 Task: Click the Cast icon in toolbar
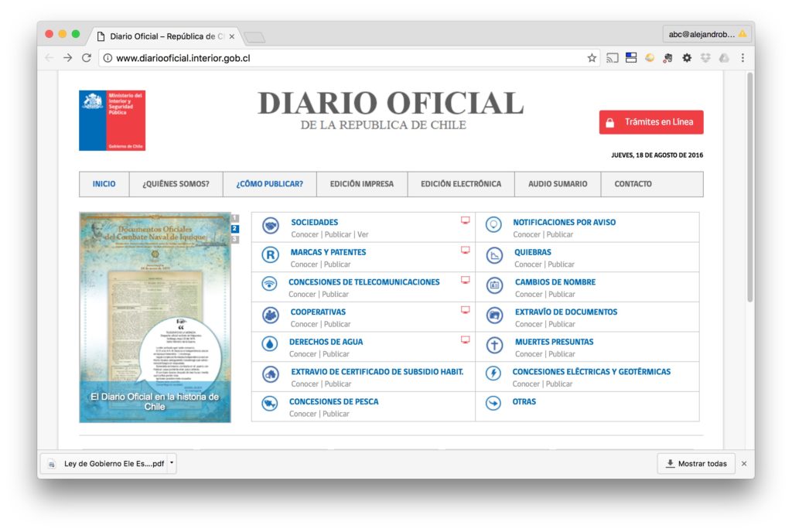click(x=613, y=58)
